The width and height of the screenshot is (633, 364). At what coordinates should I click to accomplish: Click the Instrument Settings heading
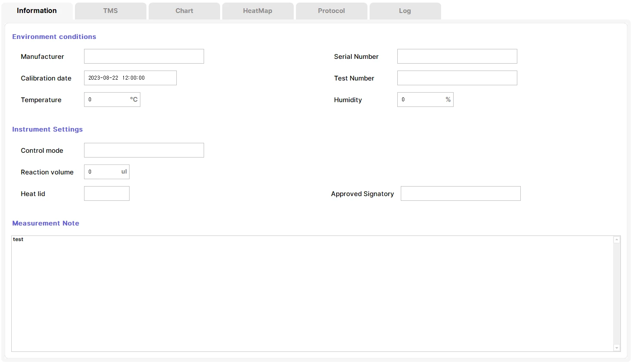click(x=47, y=129)
